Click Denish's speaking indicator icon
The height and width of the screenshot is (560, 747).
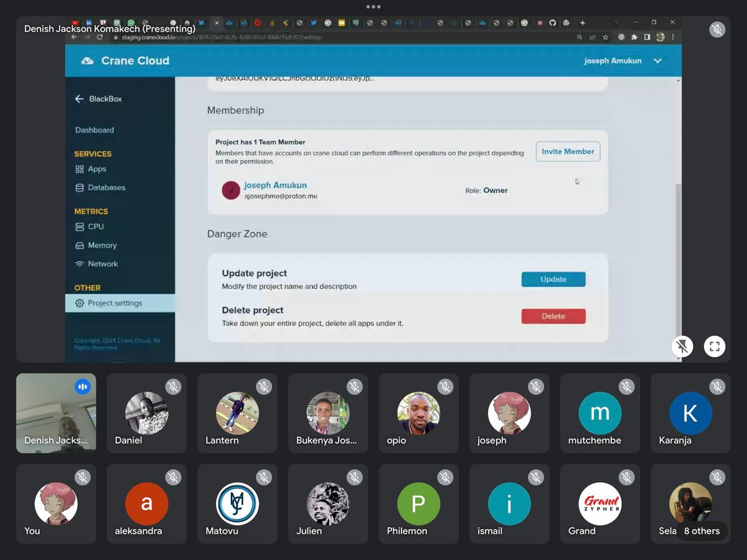pyautogui.click(x=82, y=387)
